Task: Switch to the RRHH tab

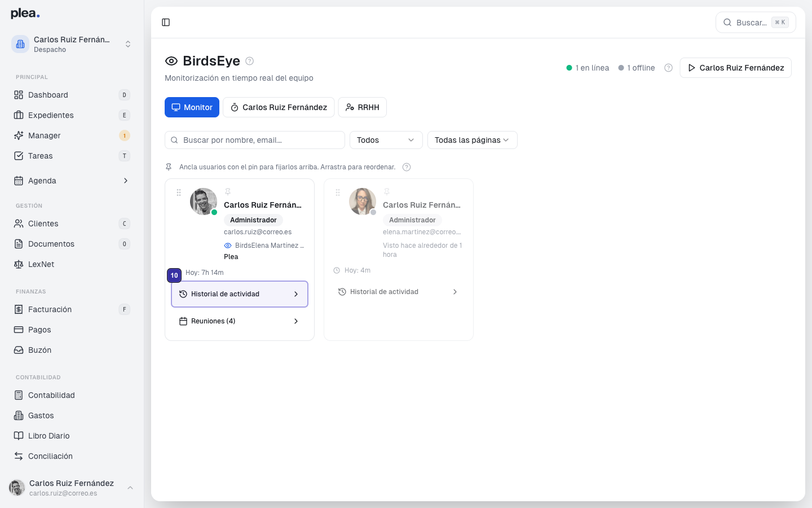Action: click(x=362, y=107)
